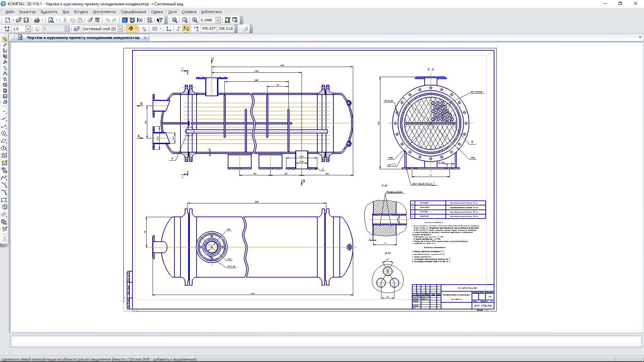Open the layers manager icon
This screenshot has width=644, height=362.
(77, 29)
